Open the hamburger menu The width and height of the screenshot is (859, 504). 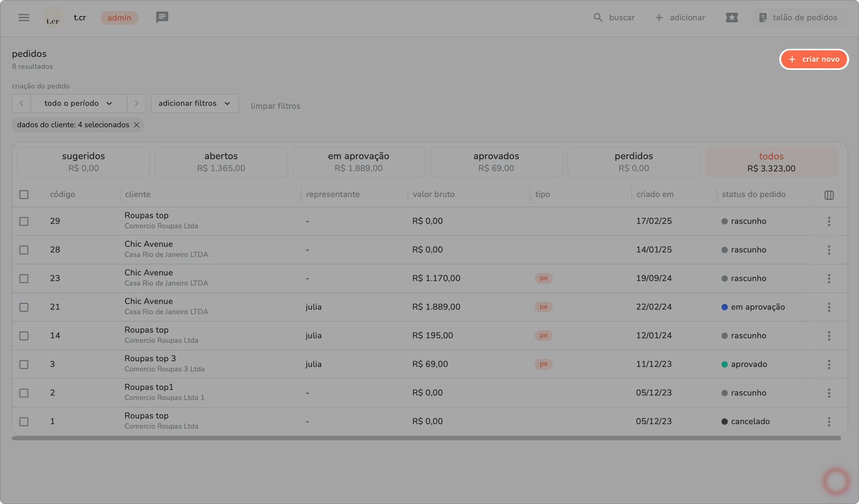click(24, 17)
